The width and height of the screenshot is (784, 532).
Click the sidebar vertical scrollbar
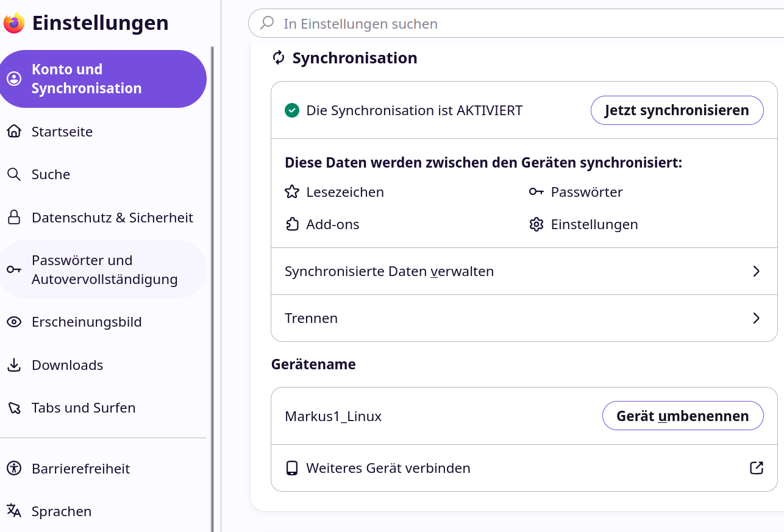click(x=212, y=289)
